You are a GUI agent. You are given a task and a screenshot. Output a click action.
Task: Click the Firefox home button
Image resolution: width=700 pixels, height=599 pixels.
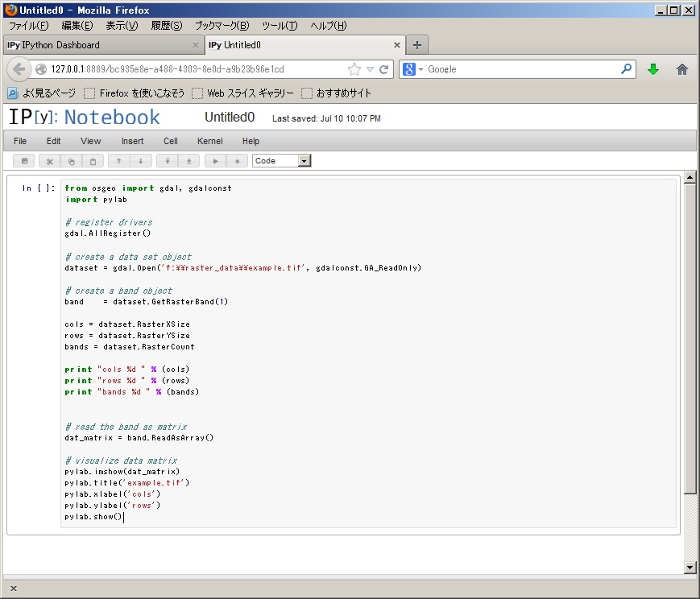[x=682, y=69]
